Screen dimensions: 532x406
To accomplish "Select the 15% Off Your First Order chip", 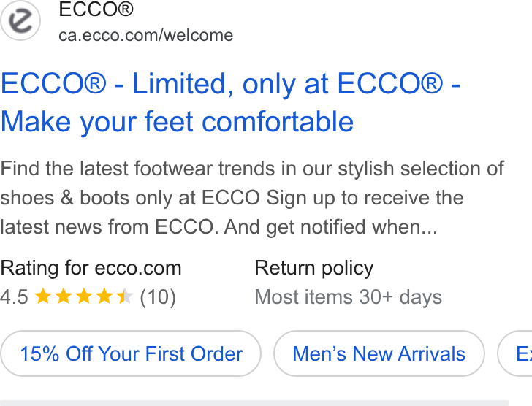I will pyautogui.click(x=131, y=353).
